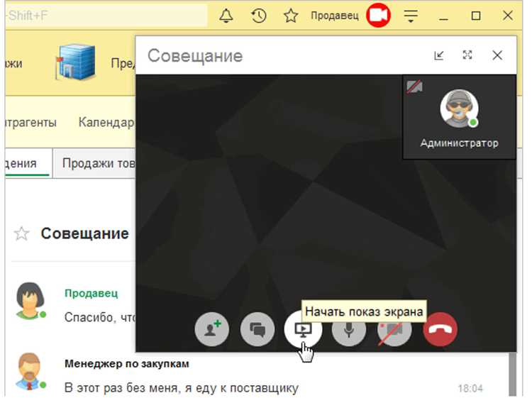Open the history clock icon
This screenshot has width=532, height=398.
258,16
